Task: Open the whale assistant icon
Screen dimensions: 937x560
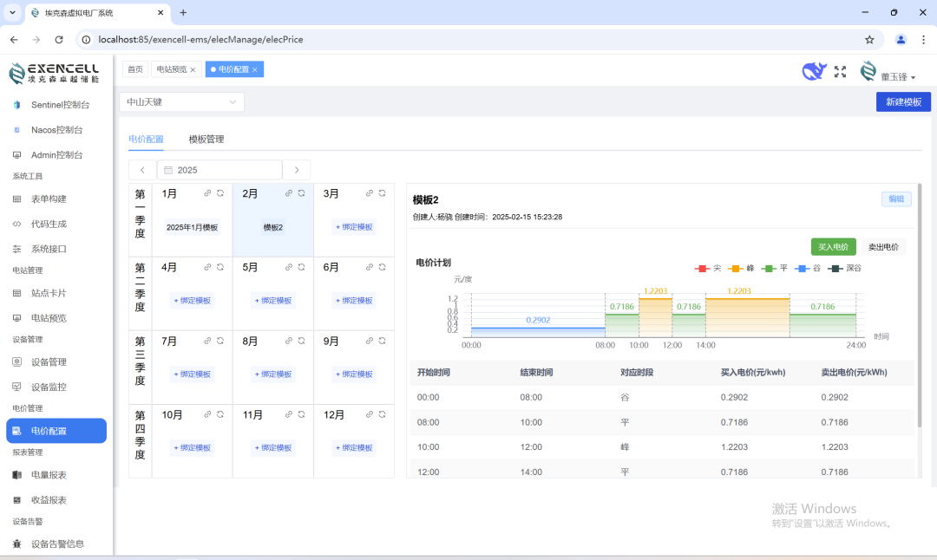Action: click(x=814, y=72)
